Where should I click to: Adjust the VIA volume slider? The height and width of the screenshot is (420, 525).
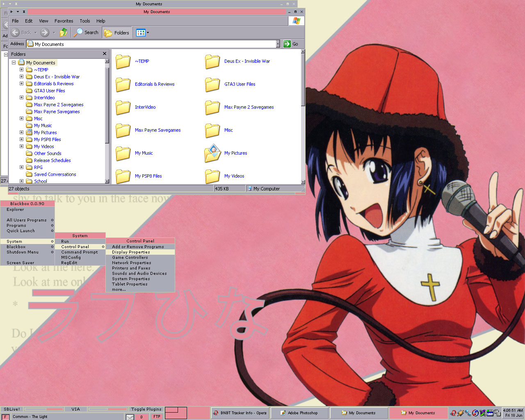[x=107, y=409]
